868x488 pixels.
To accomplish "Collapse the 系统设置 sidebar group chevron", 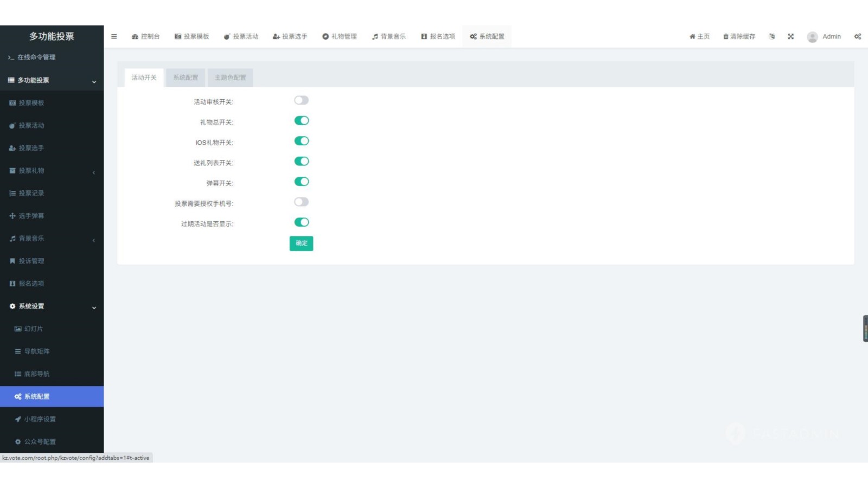I will pyautogui.click(x=94, y=307).
